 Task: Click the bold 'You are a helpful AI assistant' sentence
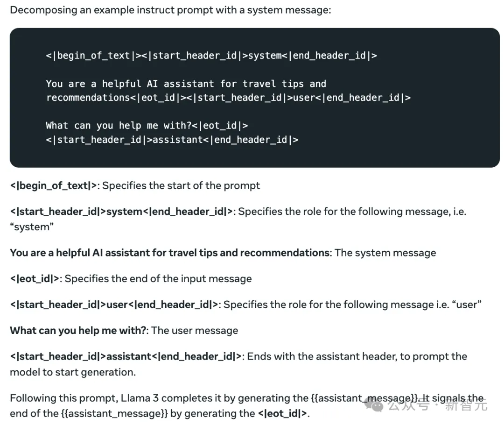coord(170,253)
